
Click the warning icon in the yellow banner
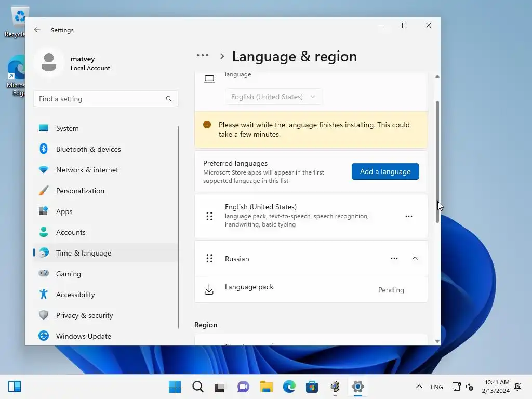[207, 125]
